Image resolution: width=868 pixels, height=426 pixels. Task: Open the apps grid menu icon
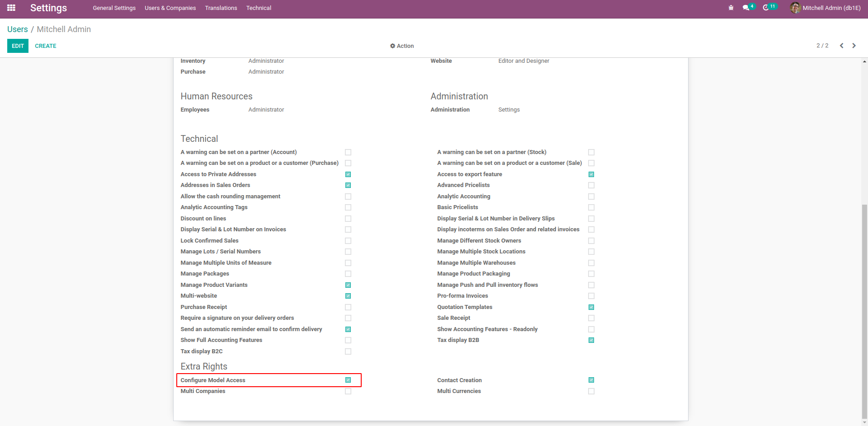pyautogui.click(x=11, y=8)
